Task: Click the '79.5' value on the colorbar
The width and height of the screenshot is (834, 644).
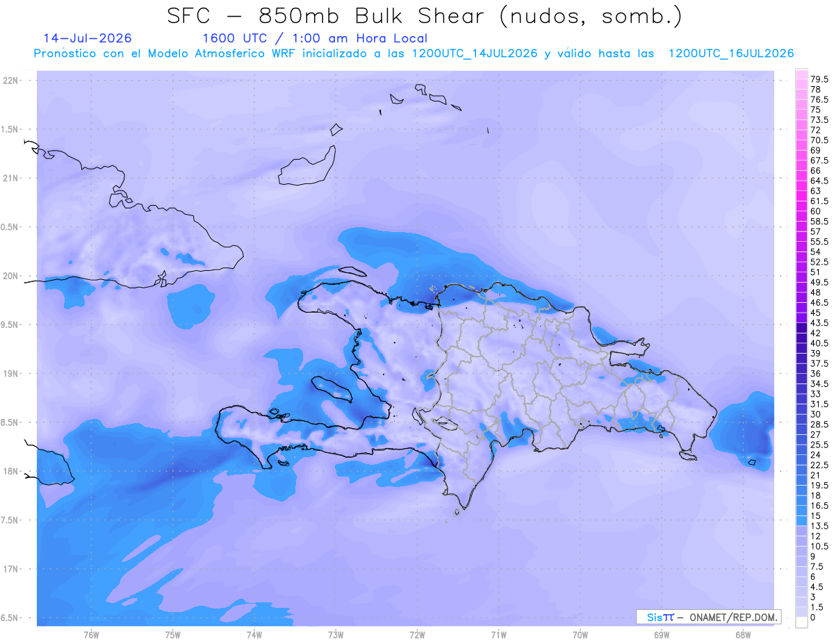Action: pos(819,80)
